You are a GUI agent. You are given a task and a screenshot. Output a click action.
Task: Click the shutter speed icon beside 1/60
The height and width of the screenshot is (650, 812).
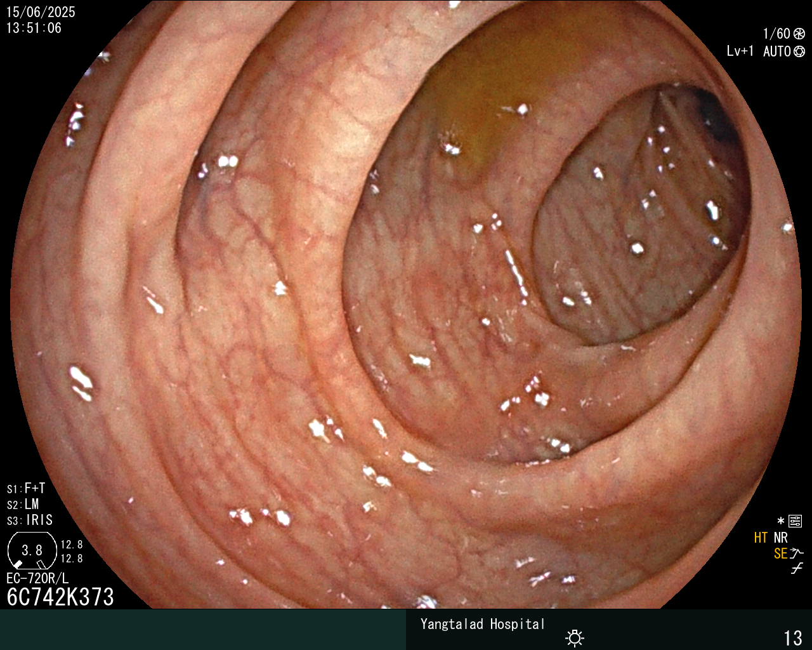point(799,34)
